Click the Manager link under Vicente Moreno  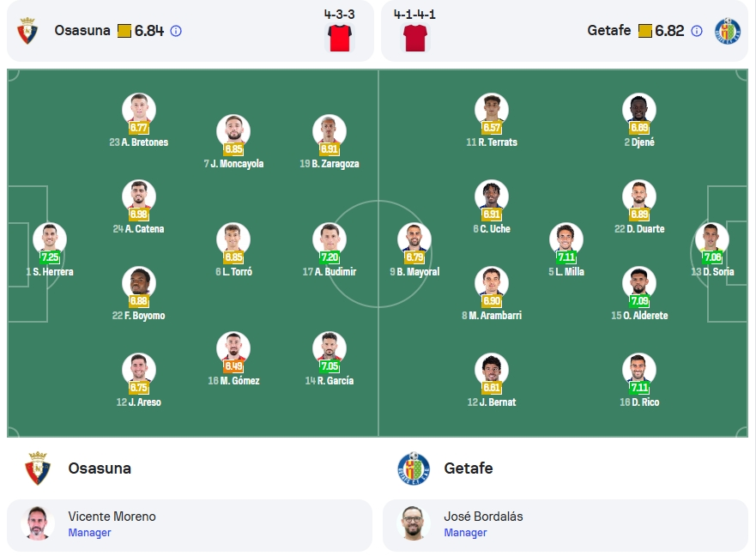[x=90, y=533]
